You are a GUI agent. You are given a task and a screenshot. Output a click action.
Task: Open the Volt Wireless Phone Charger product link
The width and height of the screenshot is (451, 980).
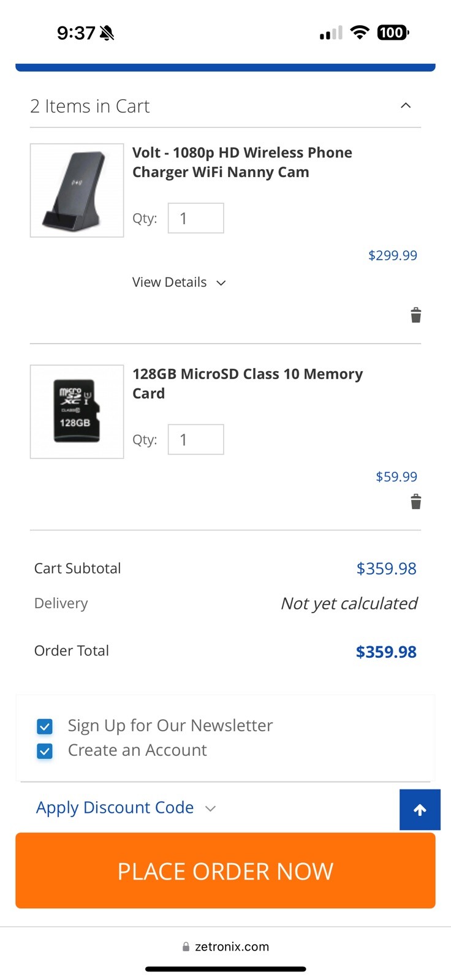(242, 162)
